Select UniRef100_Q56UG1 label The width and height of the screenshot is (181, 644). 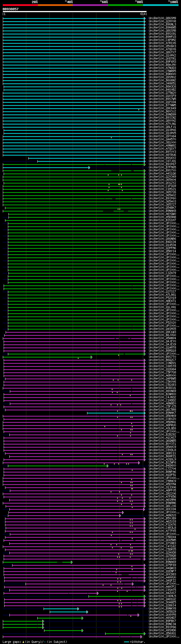162,634
